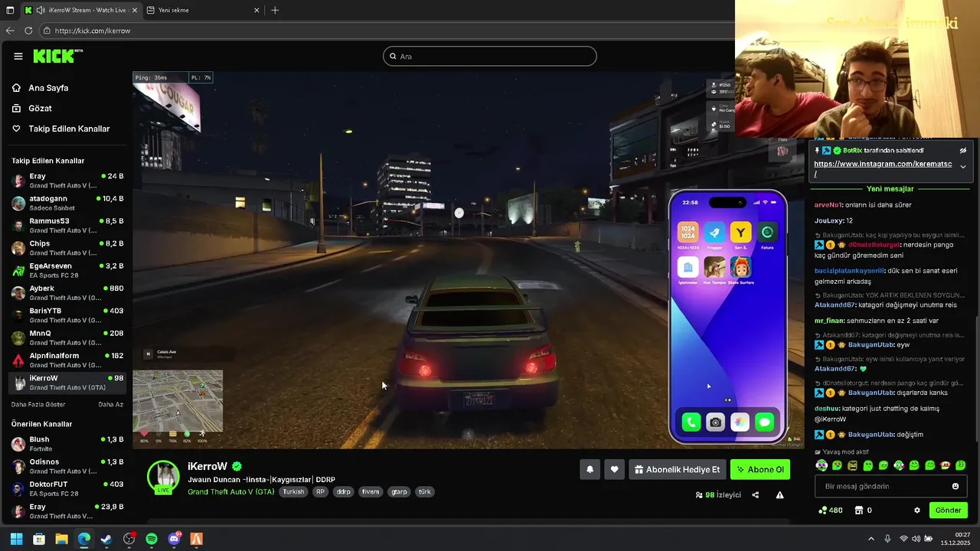Click the browser address bar
This screenshot has height=551, width=980.
coord(383,31)
